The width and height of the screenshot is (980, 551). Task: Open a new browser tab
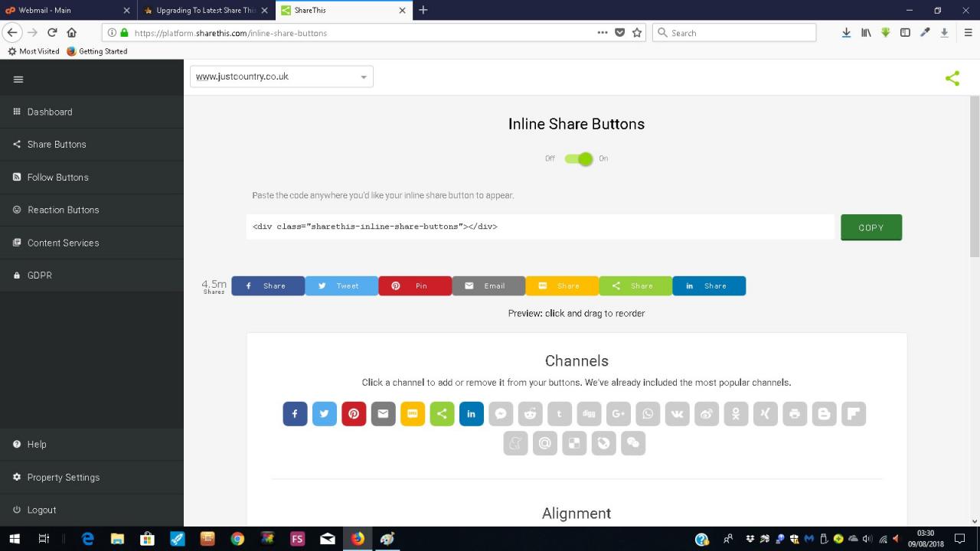pyautogui.click(x=423, y=10)
